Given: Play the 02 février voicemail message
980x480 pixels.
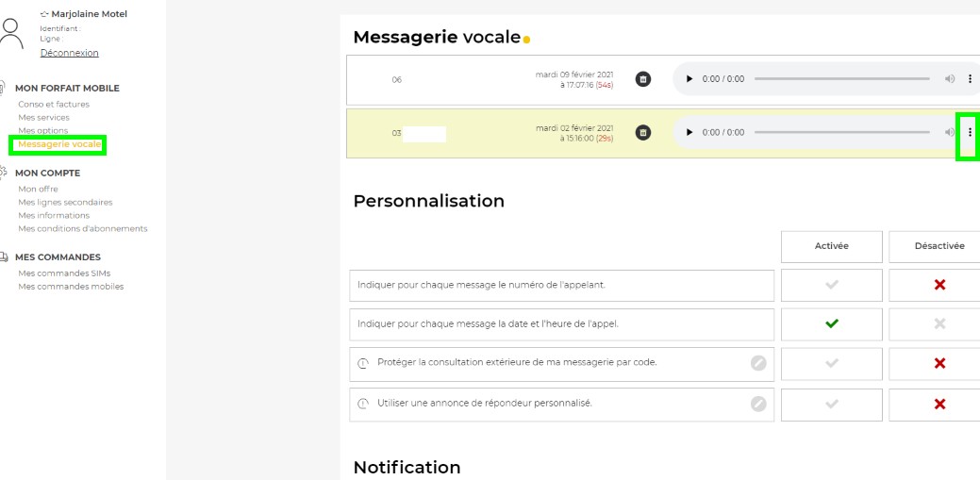Looking at the screenshot, I should 689,133.
